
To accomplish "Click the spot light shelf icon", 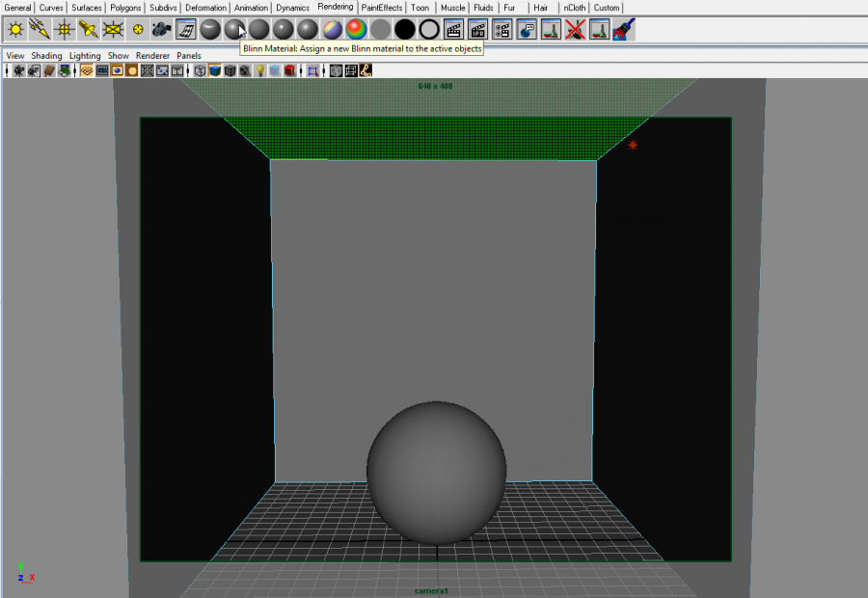I will 89,30.
